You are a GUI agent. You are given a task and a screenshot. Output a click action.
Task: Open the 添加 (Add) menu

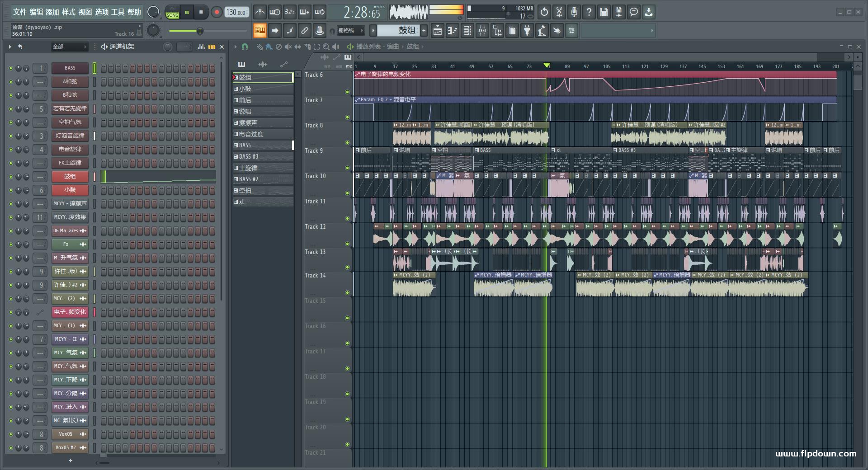(52, 12)
